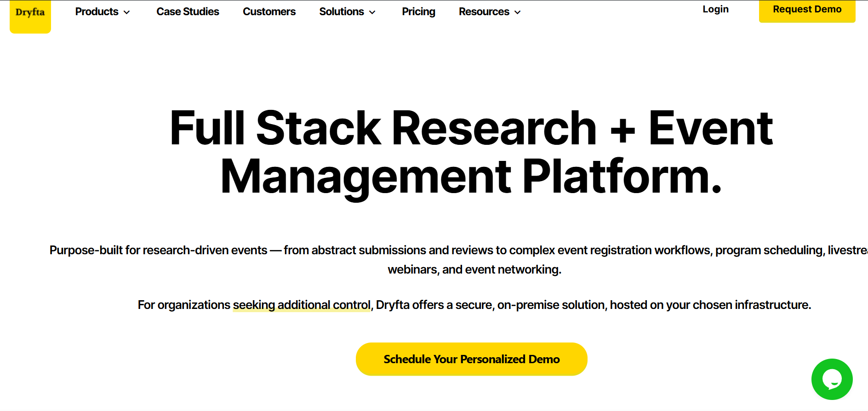Viewport: 868px width, 411px height.
Task: Follow the 'seeking additional control' highlighted link
Action: 302,305
